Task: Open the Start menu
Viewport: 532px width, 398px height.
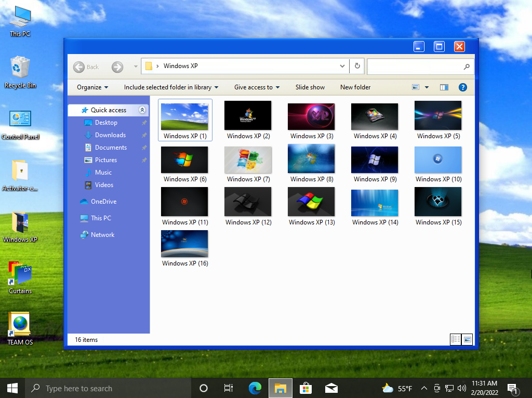Action: (12, 388)
